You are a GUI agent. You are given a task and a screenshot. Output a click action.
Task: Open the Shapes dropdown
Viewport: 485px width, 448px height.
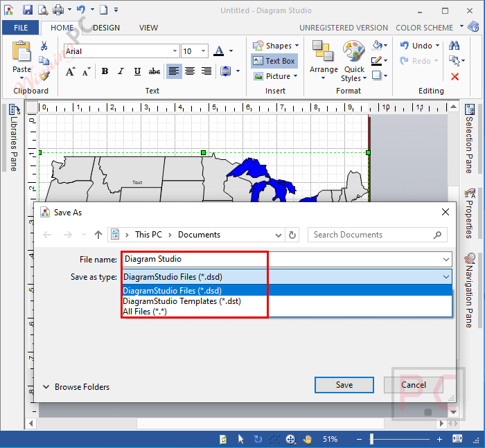[276, 46]
